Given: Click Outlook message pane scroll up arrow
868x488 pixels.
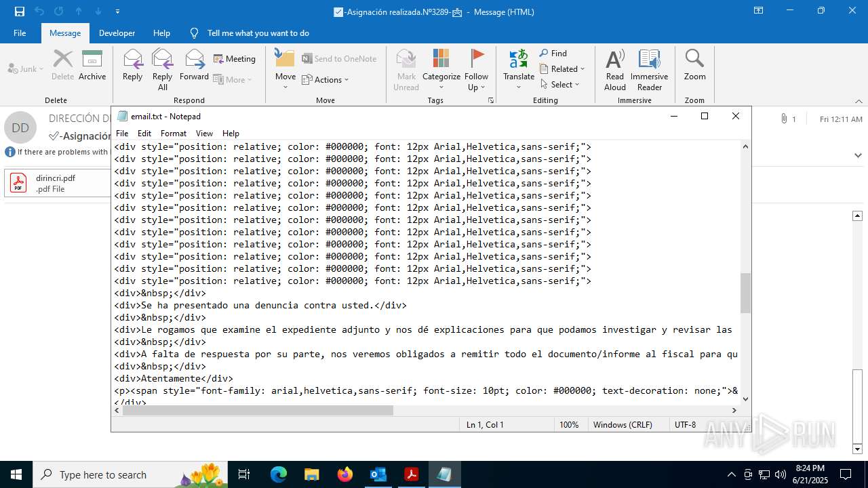Looking at the screenshot, I should [x=857, y=216].
